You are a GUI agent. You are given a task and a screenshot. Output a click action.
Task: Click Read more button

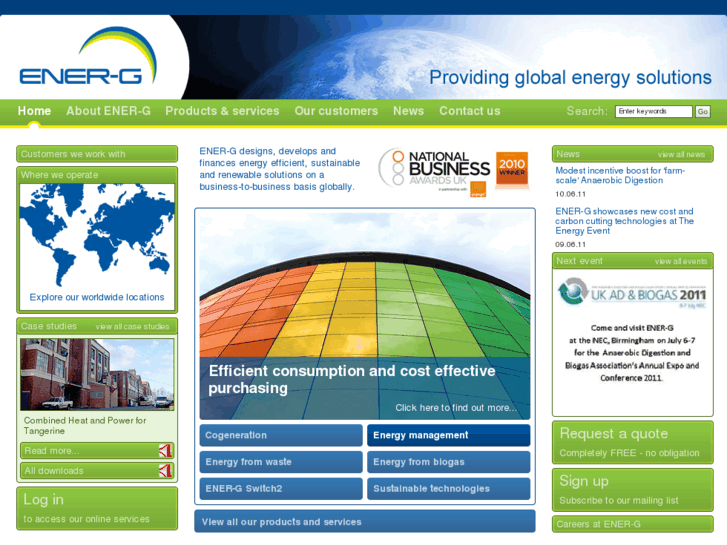coord(97,451)
